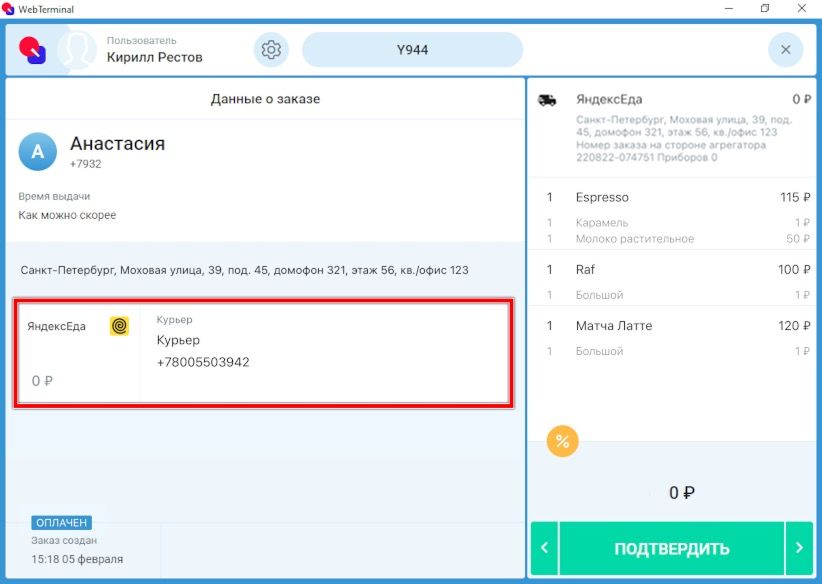Viewport: 822px width, 584px height.
Task: Click the ОПЛАЧЕН status badge
Action: [x=62, y=523]
